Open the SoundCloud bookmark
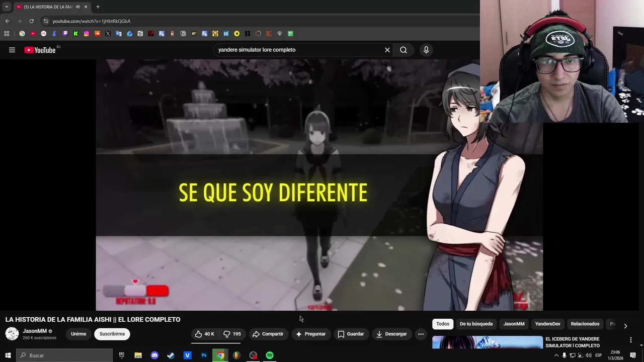 click(97, 34)
